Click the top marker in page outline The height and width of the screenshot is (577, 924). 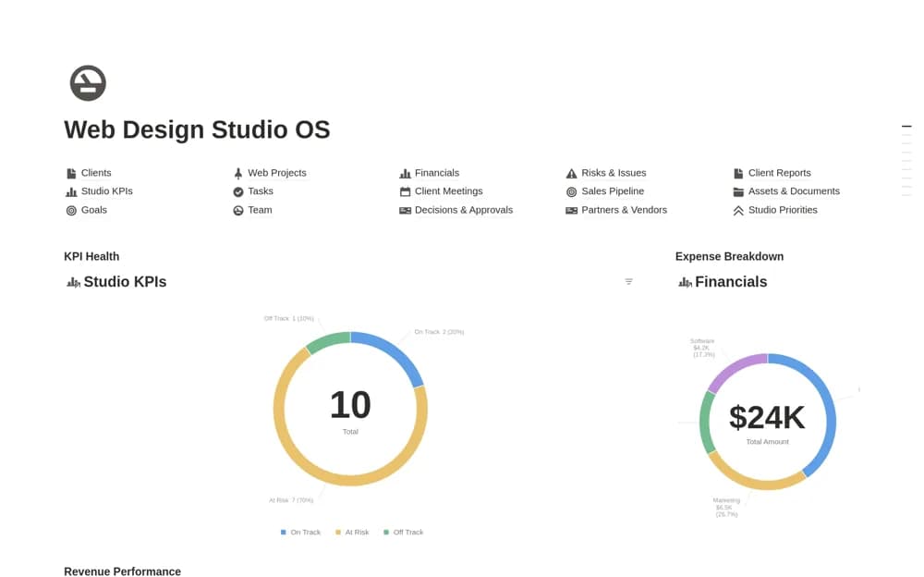(x=906, y=127)
